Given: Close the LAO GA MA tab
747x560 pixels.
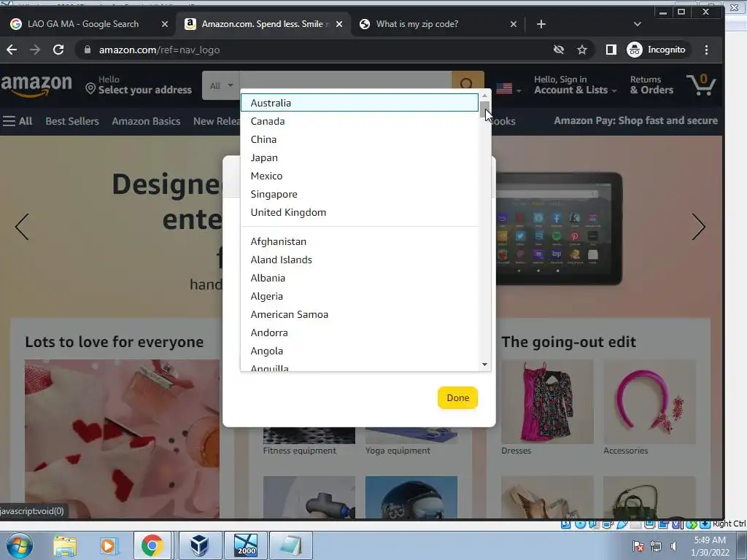Looking at the screenshot, I should [x=164, y=24].
